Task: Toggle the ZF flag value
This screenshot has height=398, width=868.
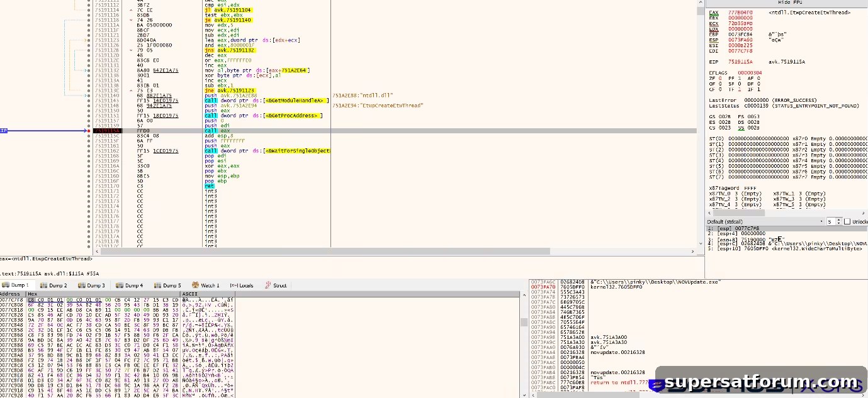Action: (721, 78)
